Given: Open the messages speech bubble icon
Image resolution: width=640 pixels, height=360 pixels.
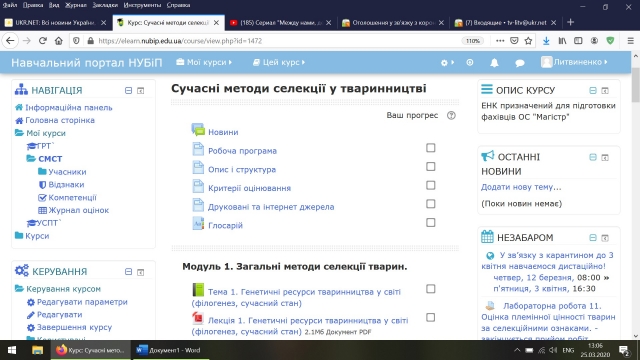Looking at the screenshot, I should point(520,63).
